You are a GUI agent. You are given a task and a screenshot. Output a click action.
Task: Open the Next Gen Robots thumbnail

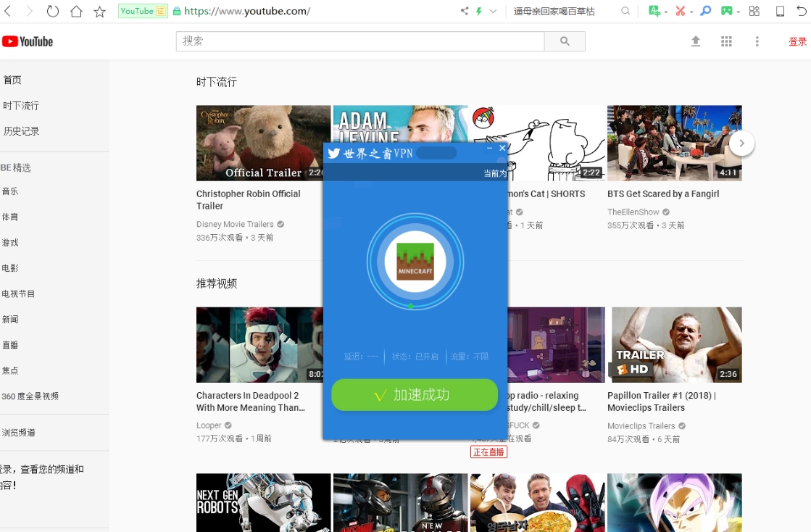coord(263,502)
